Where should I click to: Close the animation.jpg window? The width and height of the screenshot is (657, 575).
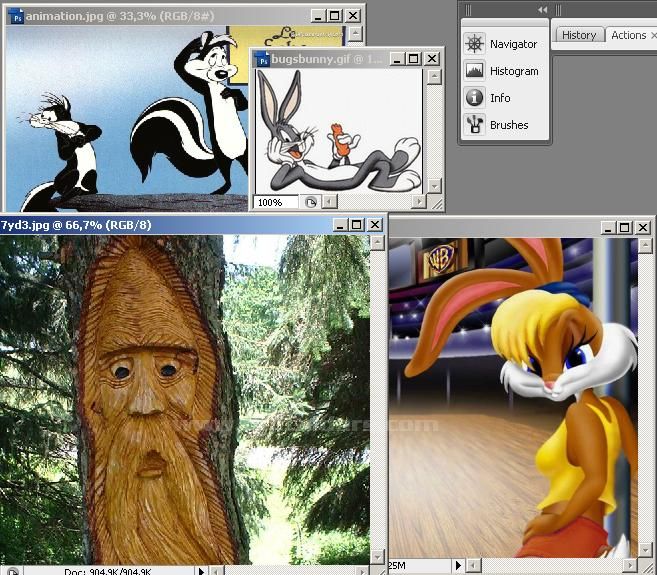pyautogui.click(x=353, y=16)
